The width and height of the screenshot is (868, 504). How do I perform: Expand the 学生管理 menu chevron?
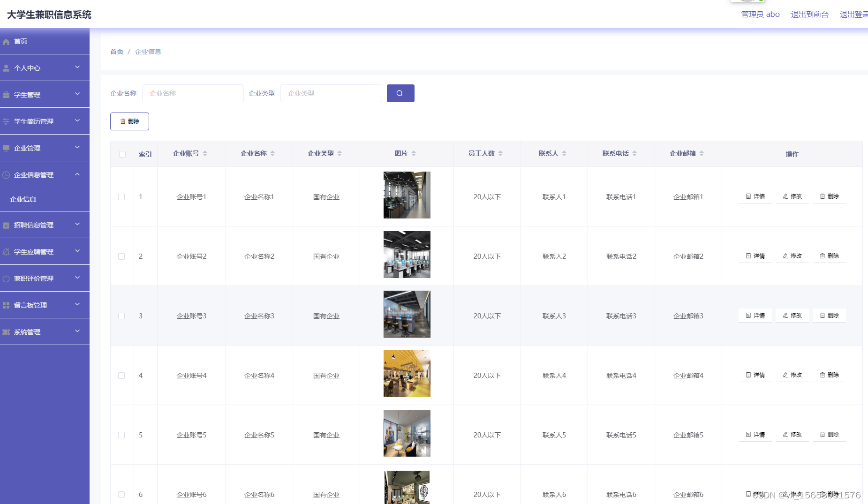pyautogui.click(x=77, y=94)
